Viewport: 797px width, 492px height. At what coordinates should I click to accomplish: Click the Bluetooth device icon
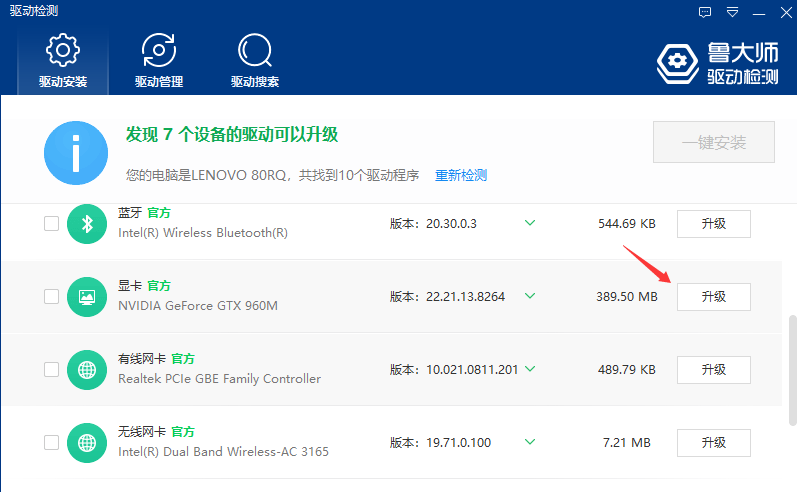87,224
